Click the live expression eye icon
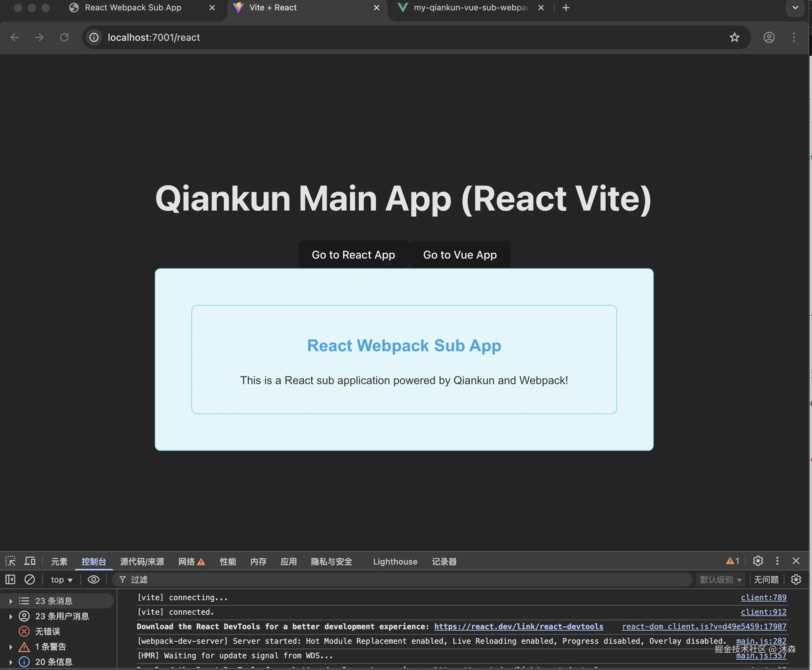 coord(93,579)
